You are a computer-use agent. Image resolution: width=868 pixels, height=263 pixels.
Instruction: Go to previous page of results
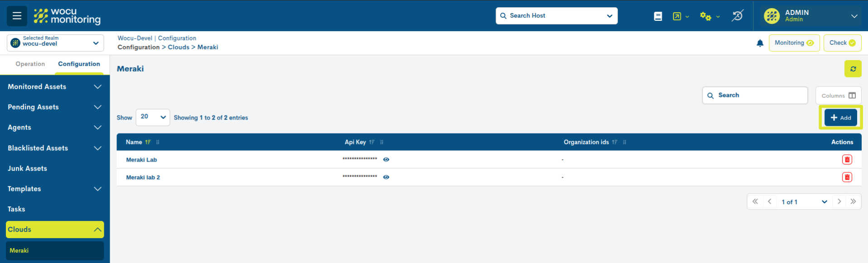click(x=769, y=201)
